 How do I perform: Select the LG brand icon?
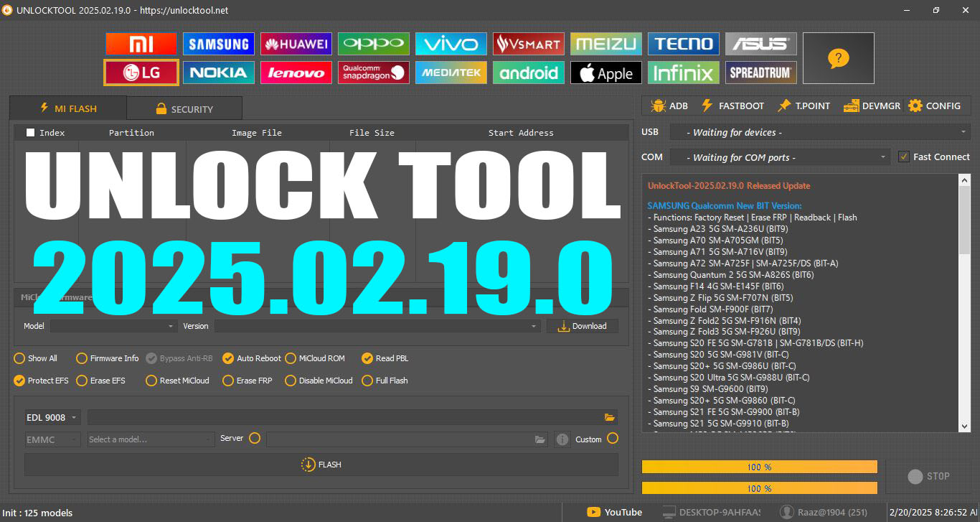coord(141,73)
